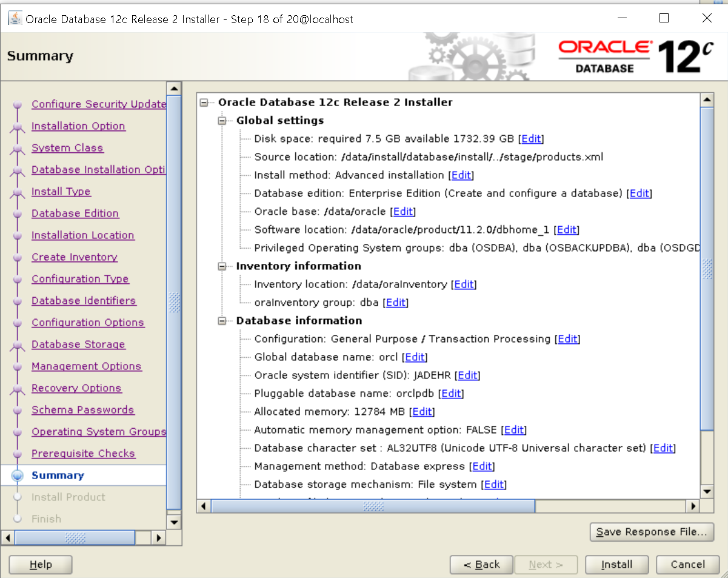Edit the Automatic memory management option
728x578 pixels.
514,430
